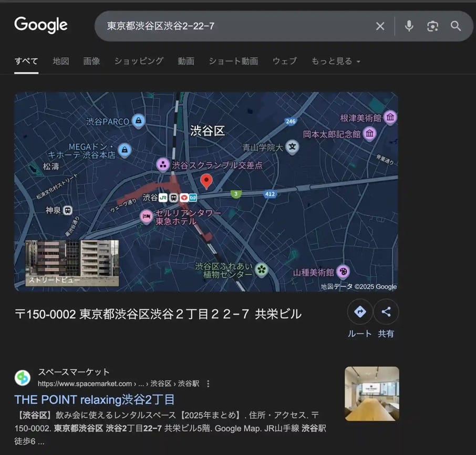Open Google Lens image search
Image resolution: width=476 pixels, height=455 pixels.
point(432,26)
